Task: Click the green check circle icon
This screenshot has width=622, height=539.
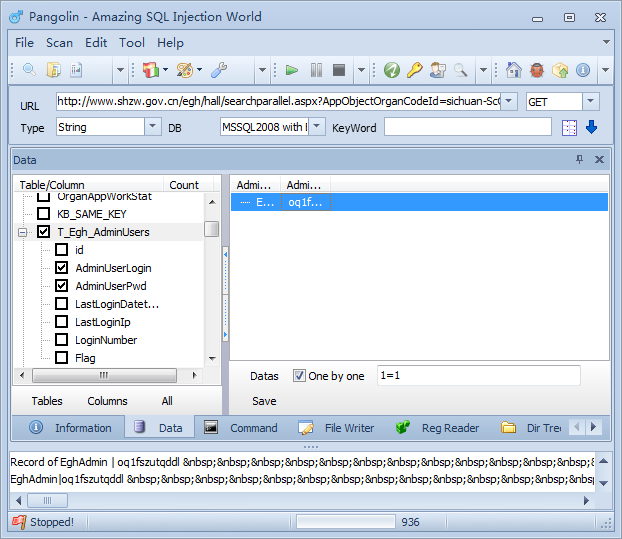Action: pyautogui.click(x=392, y=70)
